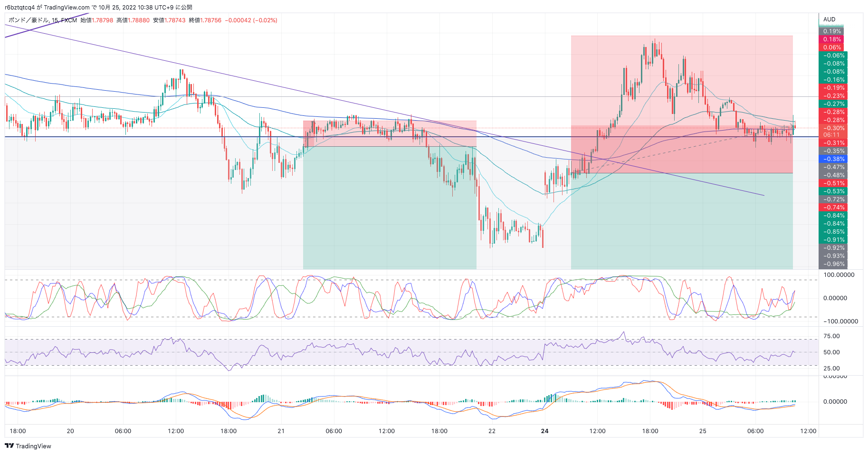
Task: Select the -0.31% red axis label
Action: tap(834, 143)
